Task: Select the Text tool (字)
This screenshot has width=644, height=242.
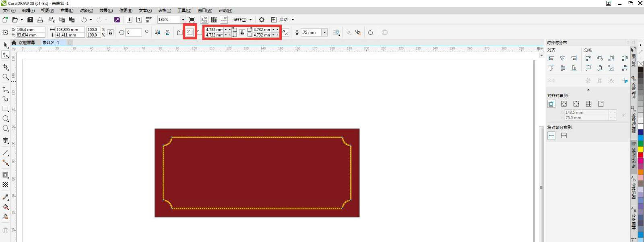Action: 6,140
